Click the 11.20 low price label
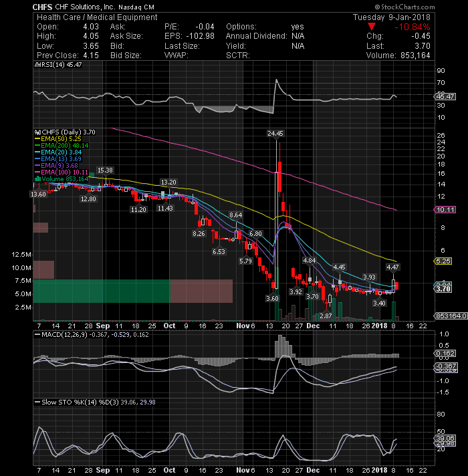Screen dimensions: 468x476 click(x=138, y=209)
